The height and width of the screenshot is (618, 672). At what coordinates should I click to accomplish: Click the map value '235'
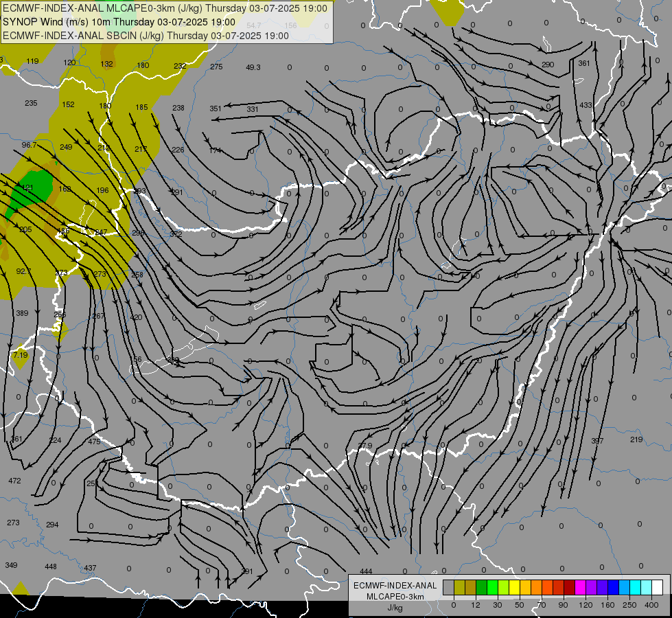[31, 103]
